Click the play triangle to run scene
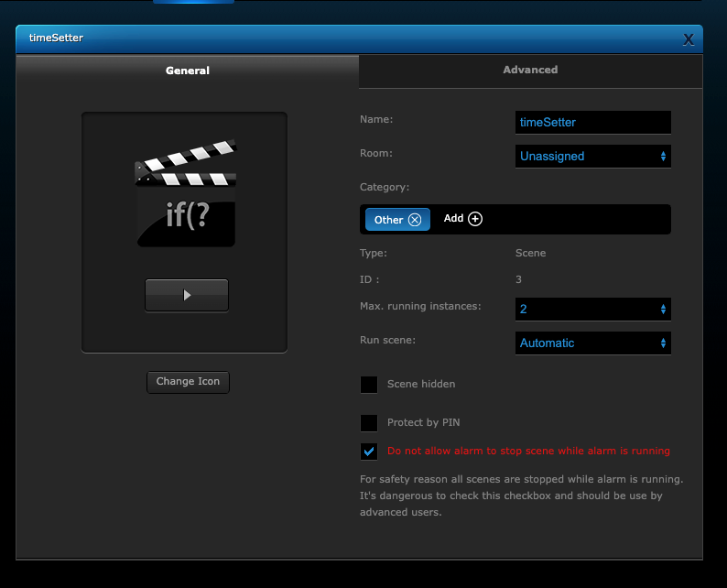 (x=187, y=295)
